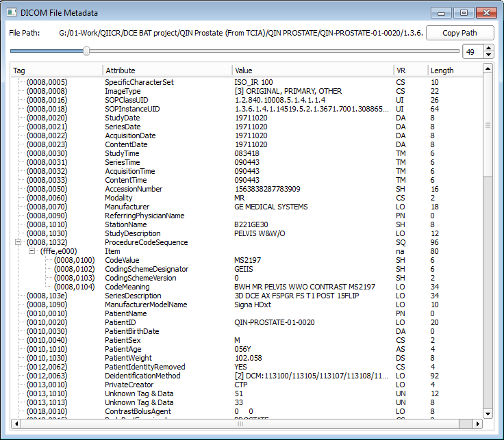Click the VR column header
Viewport: 504px width, 440px height.
(x=410, y=70)
